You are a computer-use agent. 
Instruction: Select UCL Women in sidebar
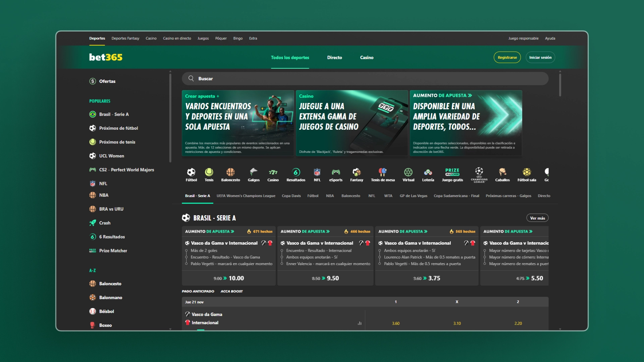pyautogui.click(x=107, y=156)
